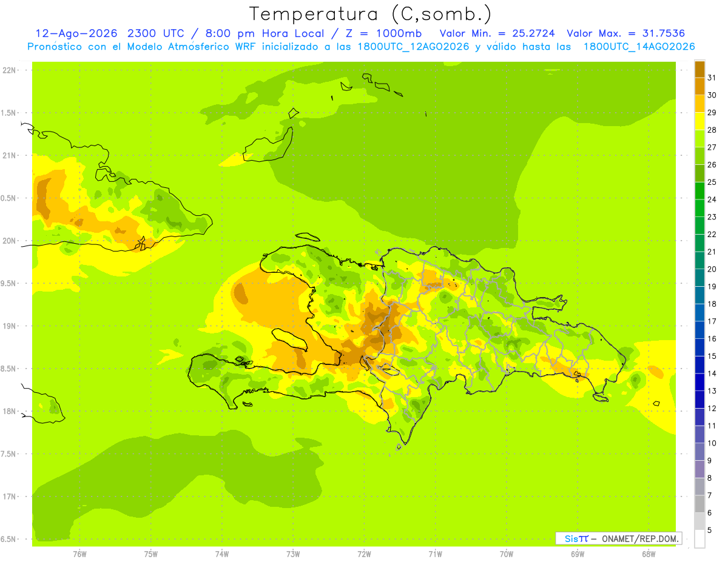
Task: Click the yellow legend swatch between 28 and 29
Action: coord(699,121)
